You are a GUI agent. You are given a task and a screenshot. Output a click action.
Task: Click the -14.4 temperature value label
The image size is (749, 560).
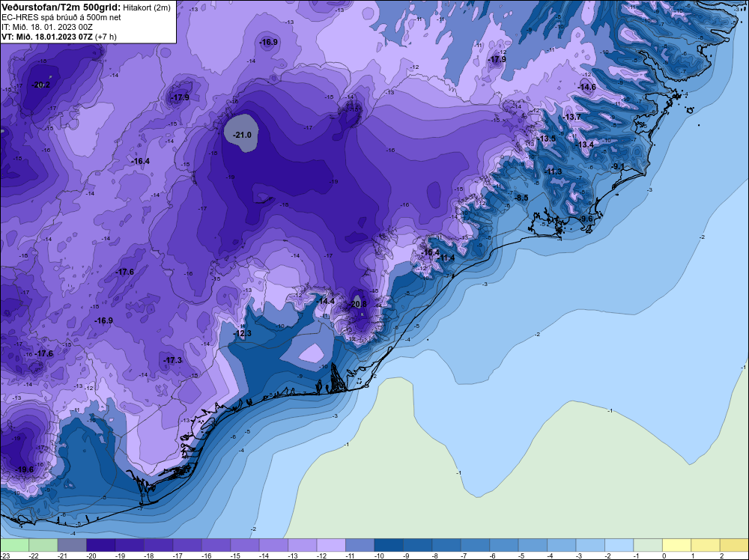point(326,301)
